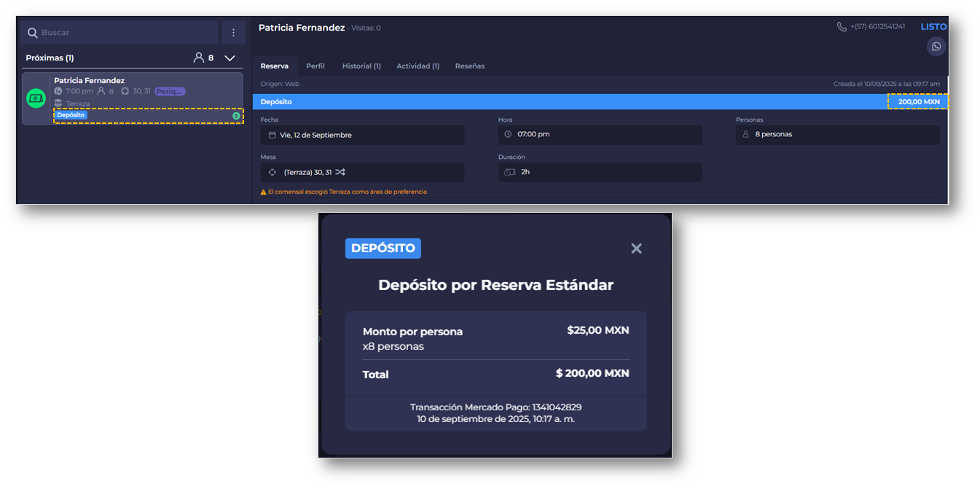Open the Duración 2h field
This screenshot has width=980, height=489.
pos(600,172)
